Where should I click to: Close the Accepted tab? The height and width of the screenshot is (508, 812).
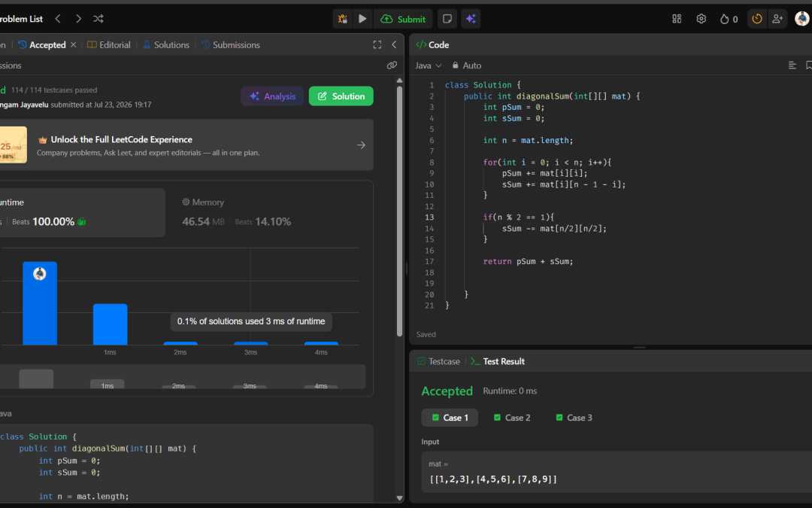pyautogui.click(x=74, y=44)
